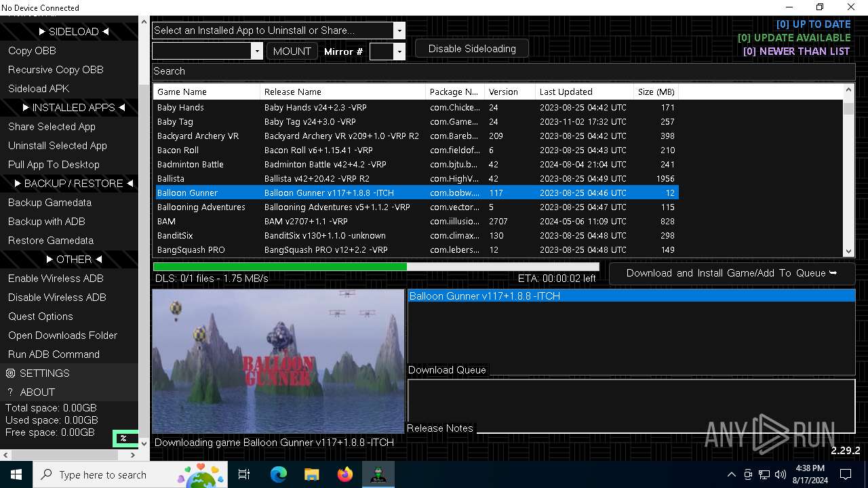
Task: Select Ballooning Adventures row
Action: tap(416, 207)
